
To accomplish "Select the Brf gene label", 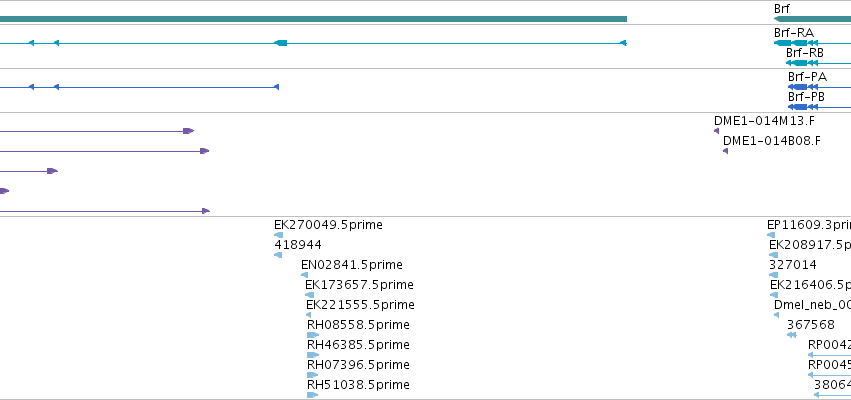I will click(x=782, y=9).
